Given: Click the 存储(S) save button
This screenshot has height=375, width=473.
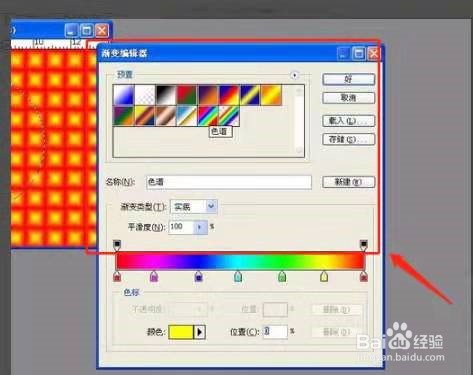Looking at the screenshot, I should [x=349, y=139].
